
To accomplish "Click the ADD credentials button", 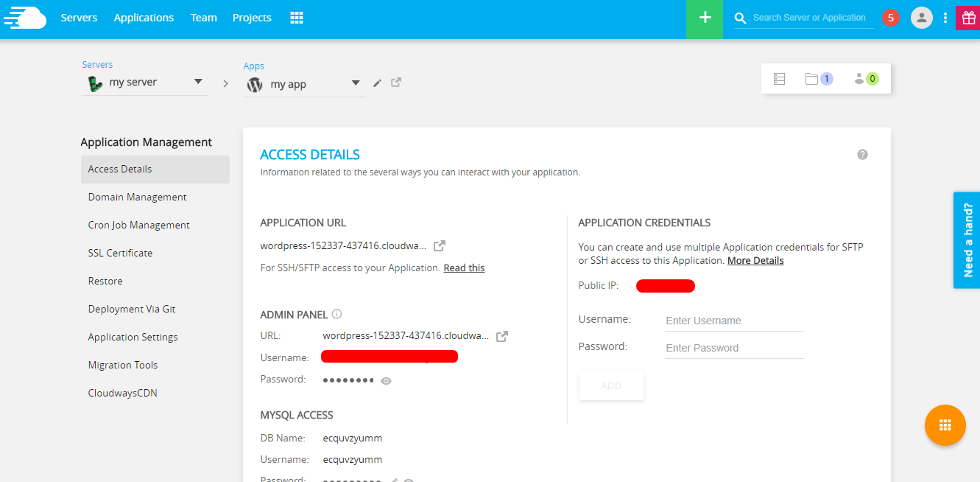I will tap(612, 385).
